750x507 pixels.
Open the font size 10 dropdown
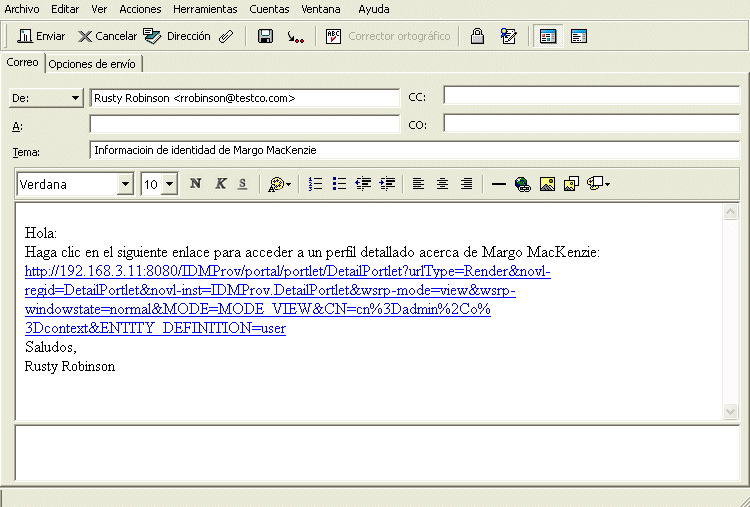(x=169, y=184)
